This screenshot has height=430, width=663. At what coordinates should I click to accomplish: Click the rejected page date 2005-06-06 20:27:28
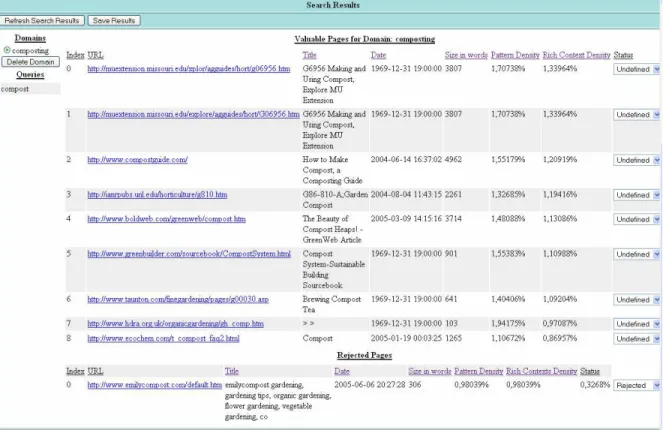point(370,385)
